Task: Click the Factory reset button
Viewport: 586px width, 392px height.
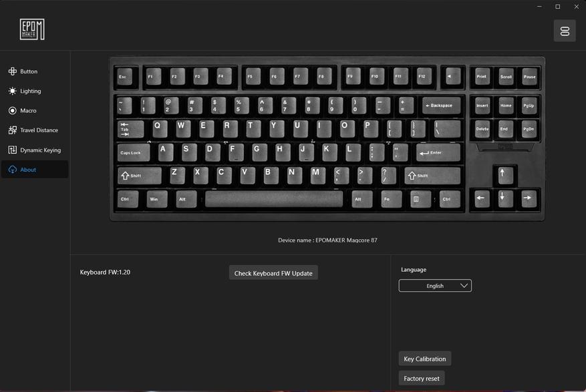Action: pos(422,378)
